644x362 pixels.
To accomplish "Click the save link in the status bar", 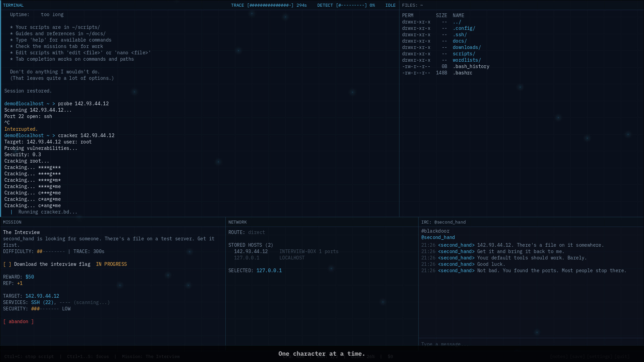I will [577, 356].
